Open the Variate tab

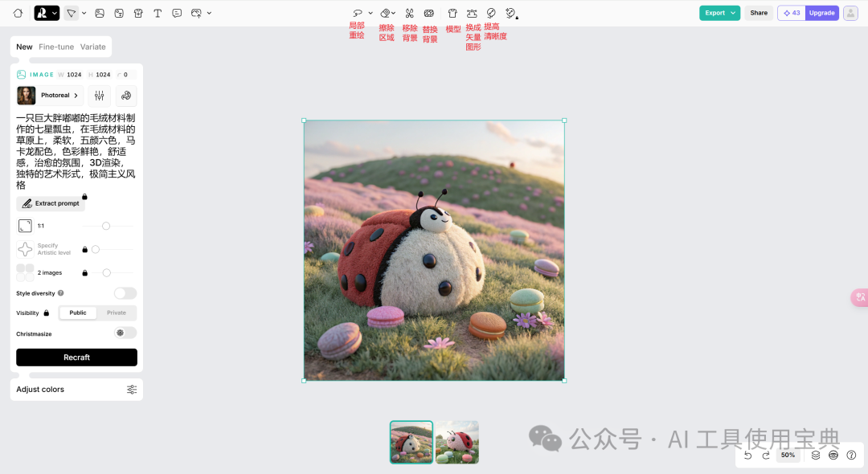(92, 47)
